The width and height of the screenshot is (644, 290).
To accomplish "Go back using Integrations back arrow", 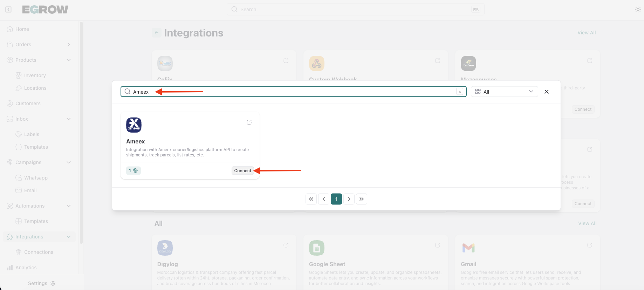I will pyautogui.click(x=157, y=33).
